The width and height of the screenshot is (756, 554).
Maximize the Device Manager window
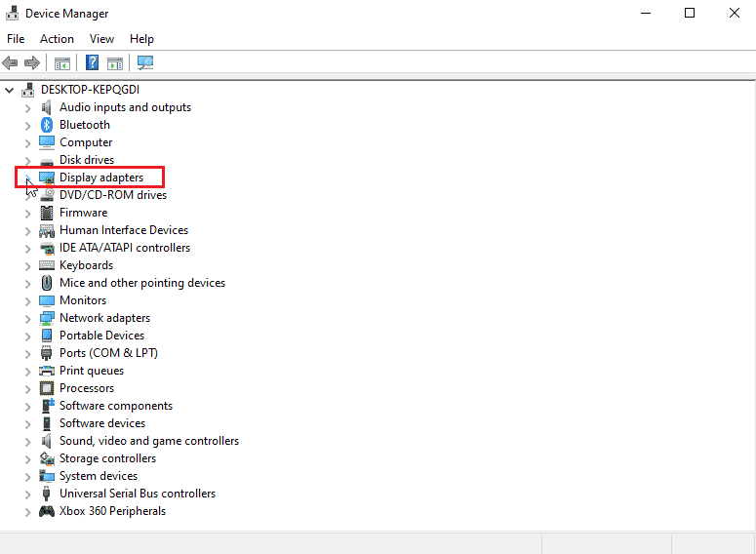[690, 13]
